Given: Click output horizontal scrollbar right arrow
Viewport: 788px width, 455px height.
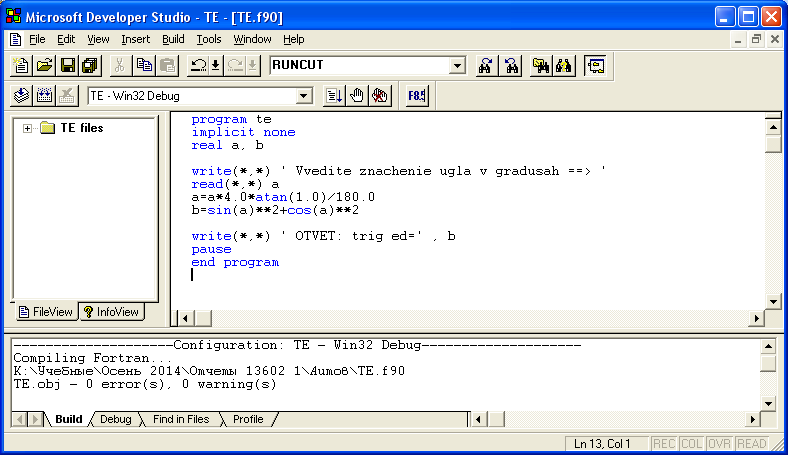Looking at the screenshot, I should (752, 419).
